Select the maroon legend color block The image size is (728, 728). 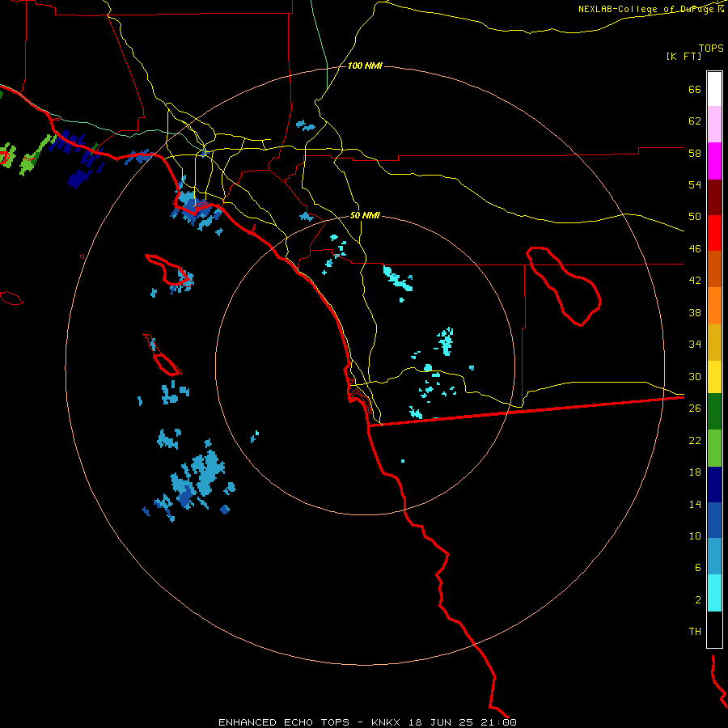tap(714, 197)
